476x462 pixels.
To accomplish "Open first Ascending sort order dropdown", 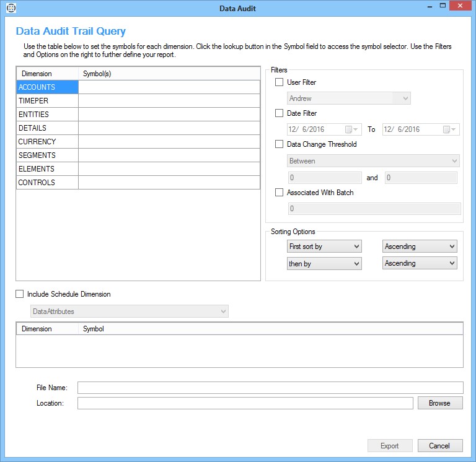I will 420,246.
